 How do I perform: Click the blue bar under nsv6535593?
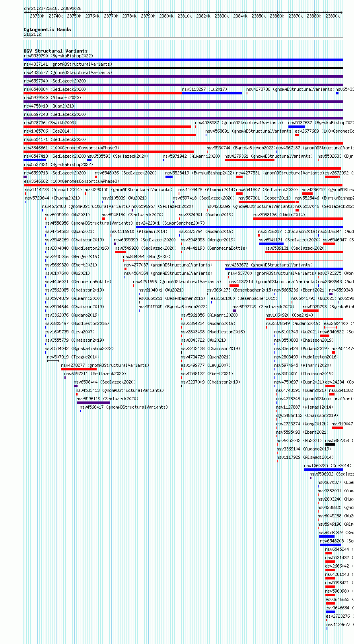(x=89, y=160)
